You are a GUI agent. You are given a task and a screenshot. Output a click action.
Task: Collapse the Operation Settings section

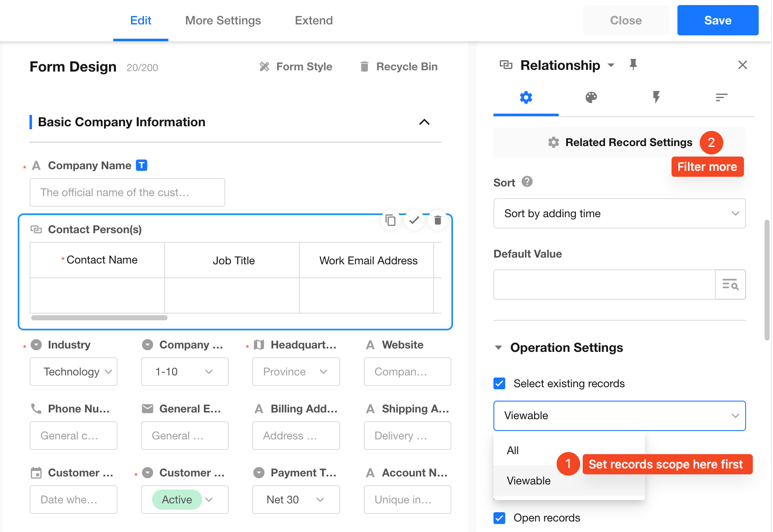pos(498,348)
